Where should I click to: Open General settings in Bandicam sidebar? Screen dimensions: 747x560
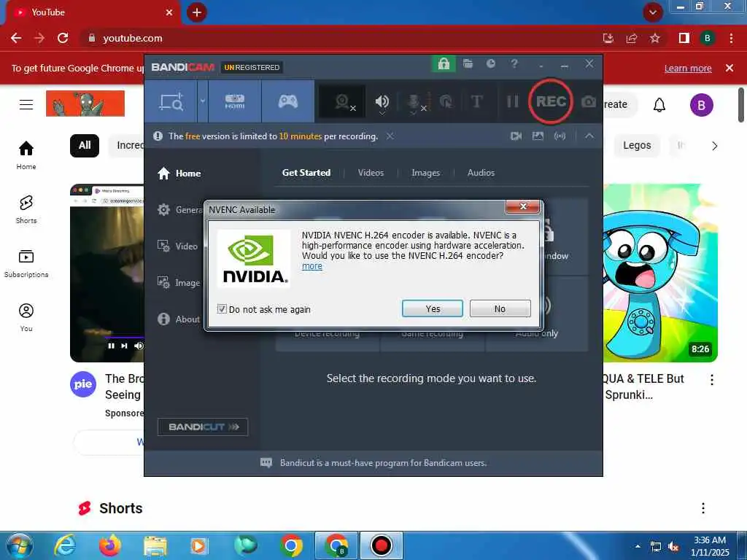pos(179,209)
